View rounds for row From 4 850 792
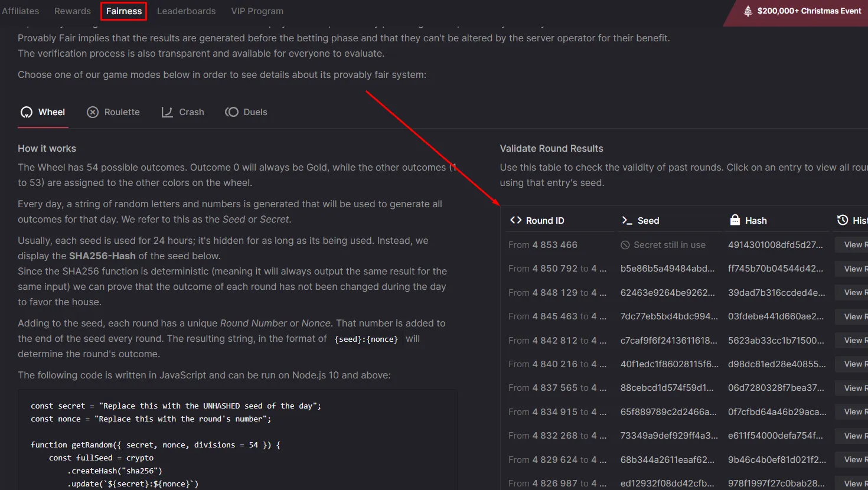The image size is (868, 490). [x=851, y=269]
